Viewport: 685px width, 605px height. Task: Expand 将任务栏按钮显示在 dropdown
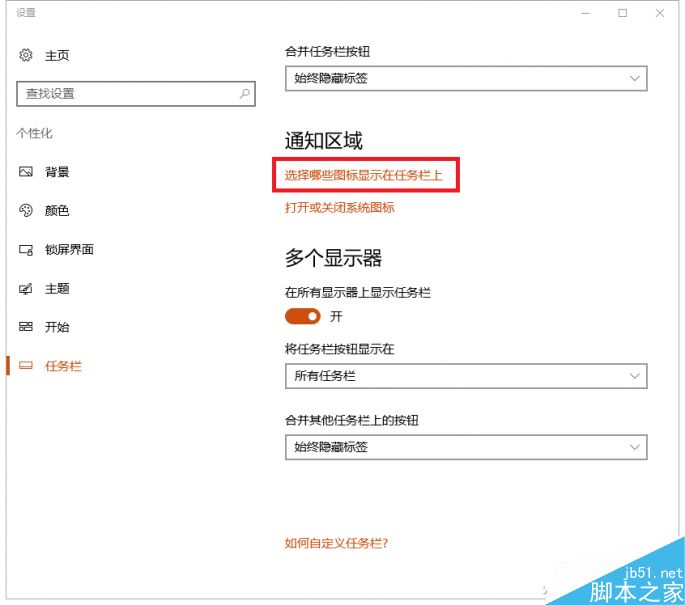point(466,376)
